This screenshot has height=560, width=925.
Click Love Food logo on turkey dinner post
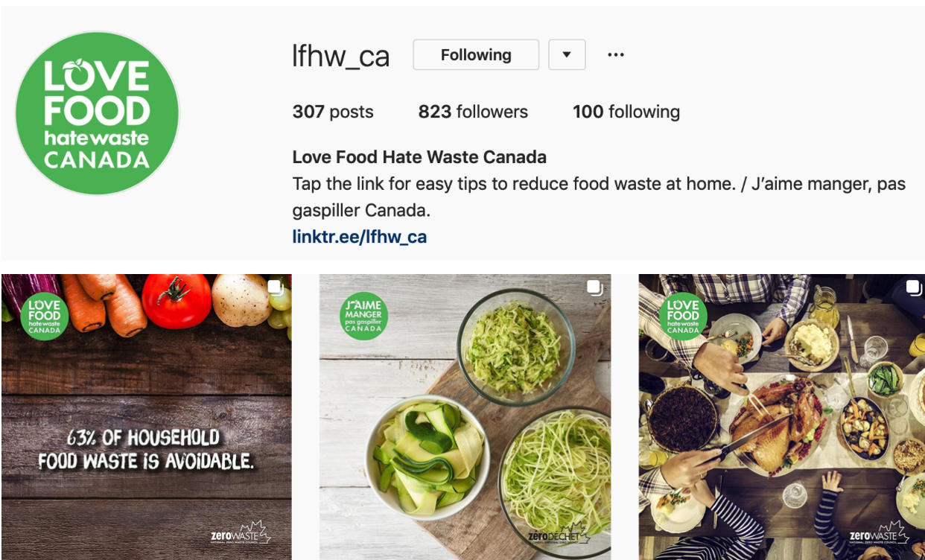click(x=683, y=316)
